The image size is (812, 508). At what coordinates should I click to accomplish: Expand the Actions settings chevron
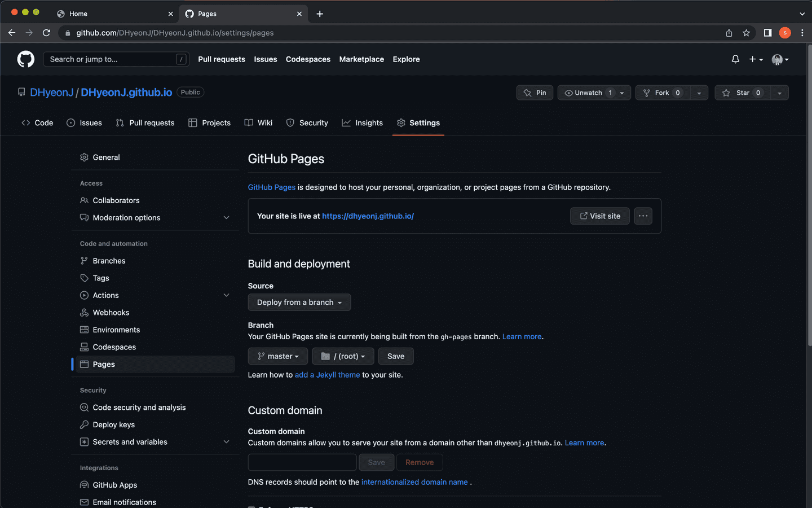(226, 295)
